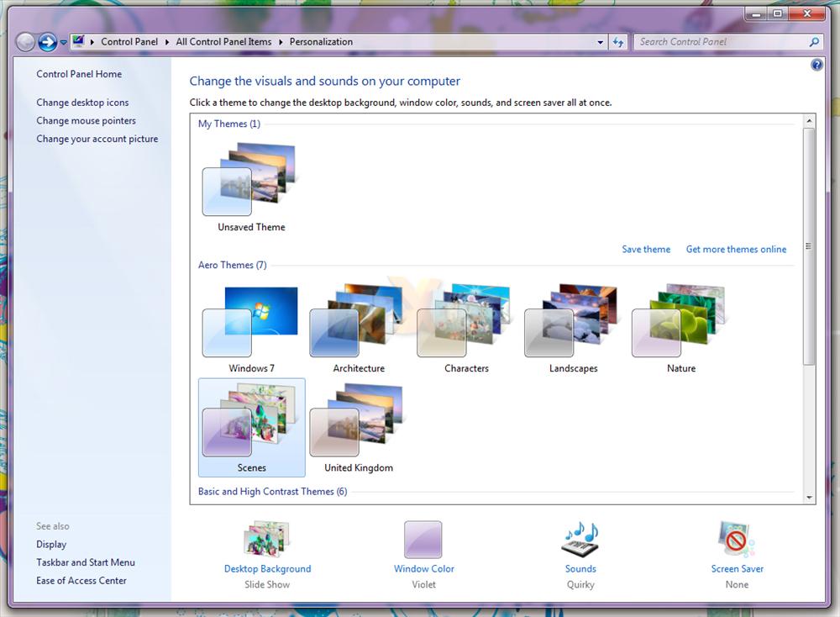This screenshot has width=840, height=617.
Task: Click the Control Panel icon in address bar
Action: 79,41
